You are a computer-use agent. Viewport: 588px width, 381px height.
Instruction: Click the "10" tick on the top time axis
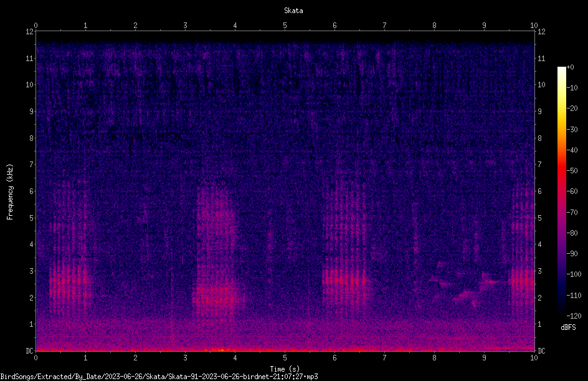tap(534, 26)
